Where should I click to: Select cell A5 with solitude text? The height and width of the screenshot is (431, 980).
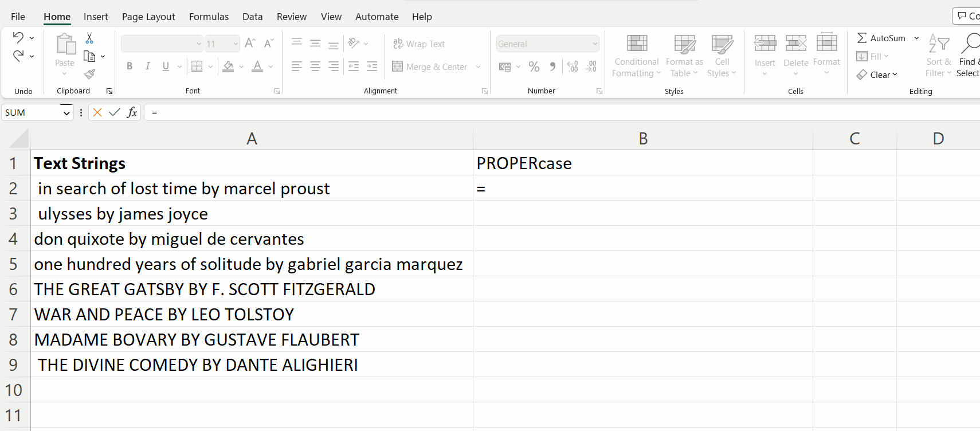[248, 264]
